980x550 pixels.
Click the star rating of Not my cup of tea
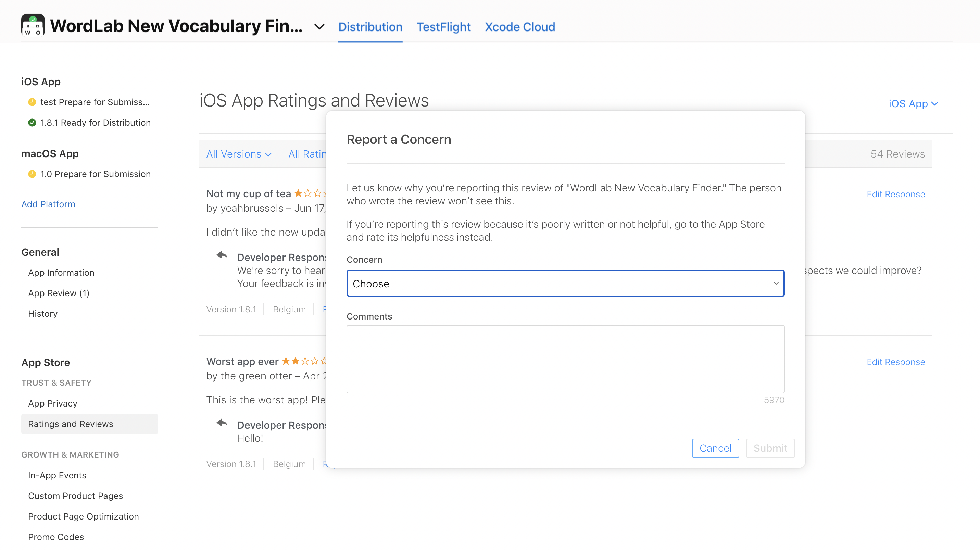[x=310, y=193]
